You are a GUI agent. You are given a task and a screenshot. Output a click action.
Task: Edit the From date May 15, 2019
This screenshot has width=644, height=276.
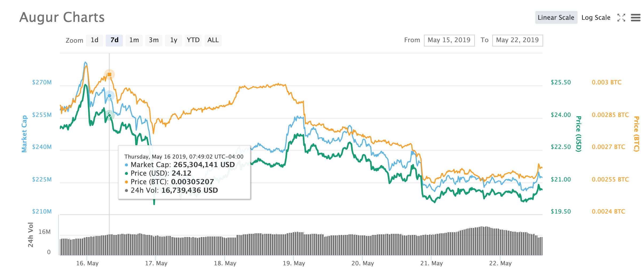449,40
